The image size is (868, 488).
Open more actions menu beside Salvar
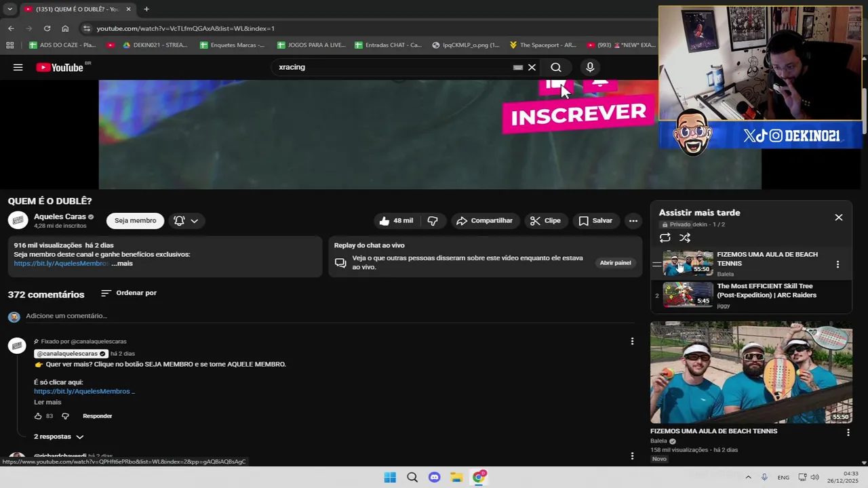click(633, 220)
